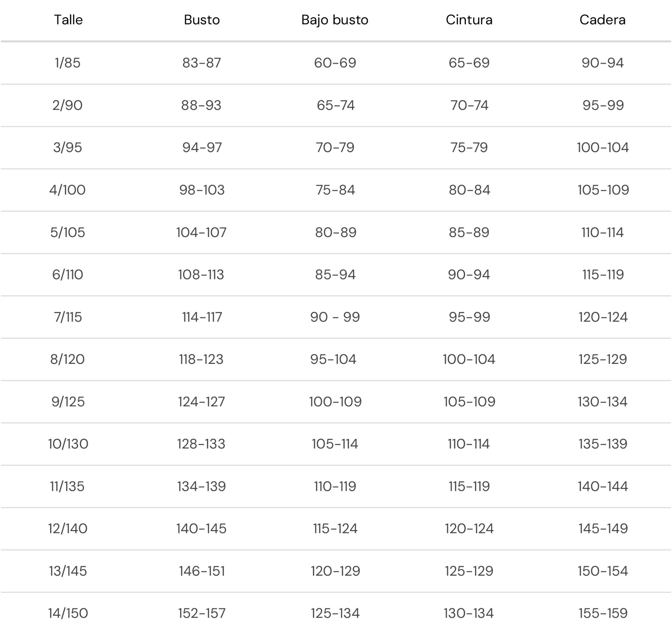The width and height of the screenshot is (672, 635).
Task: Click the 12/140 size label
Action: [x=68, y=528]
